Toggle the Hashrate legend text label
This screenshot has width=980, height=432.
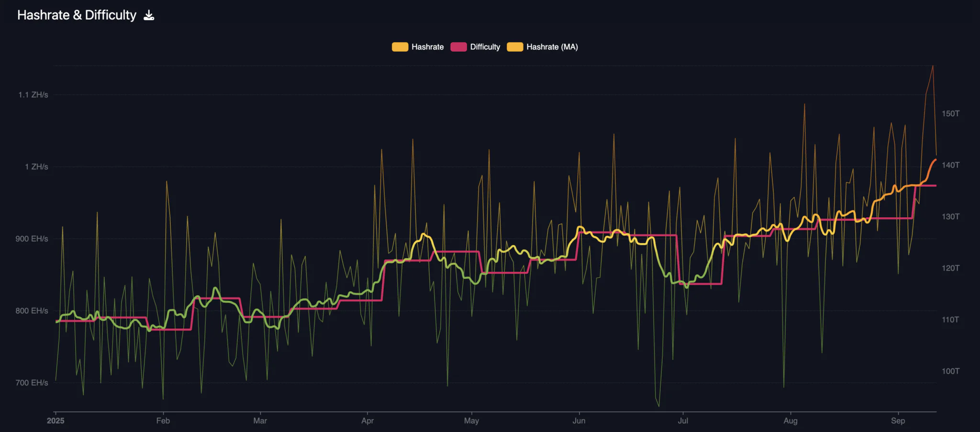[x=427, y=47]
